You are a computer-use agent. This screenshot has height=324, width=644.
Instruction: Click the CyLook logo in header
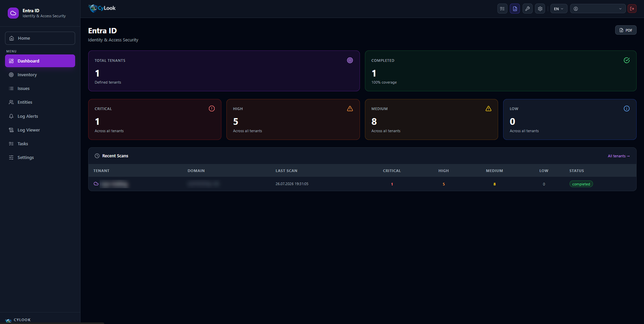pos(102,8)
